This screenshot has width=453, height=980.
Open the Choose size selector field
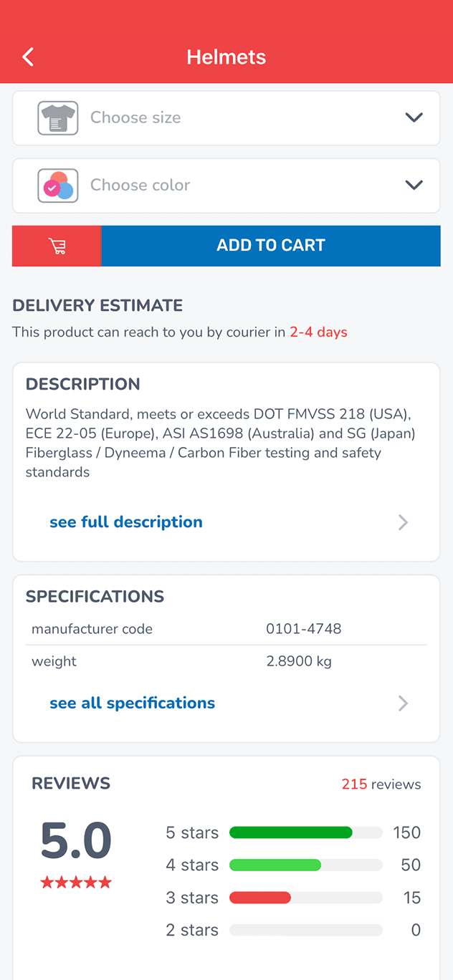[237, 118]
